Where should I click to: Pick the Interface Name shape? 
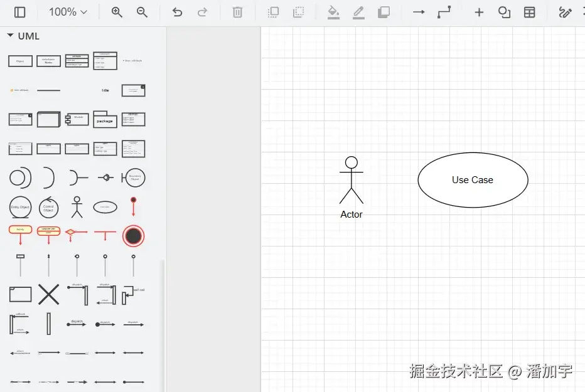(48, 61)
